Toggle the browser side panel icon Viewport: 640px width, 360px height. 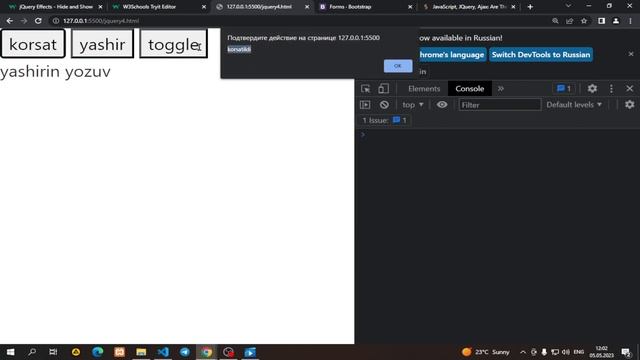(601, 21)
